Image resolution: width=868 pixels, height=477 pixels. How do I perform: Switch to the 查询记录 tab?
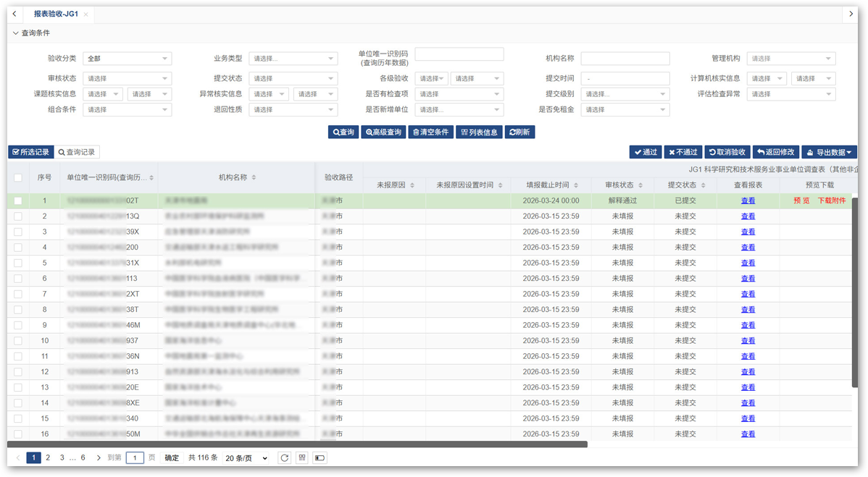point(77,152)
